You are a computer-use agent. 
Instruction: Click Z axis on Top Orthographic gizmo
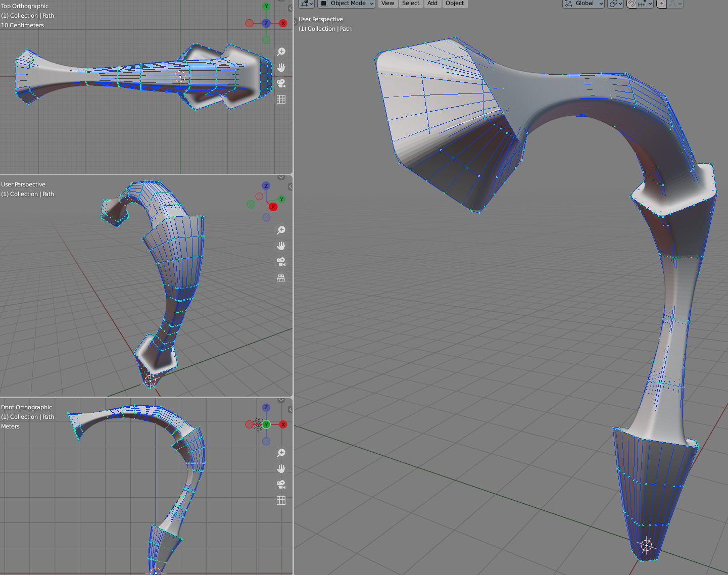click(266, 23)
